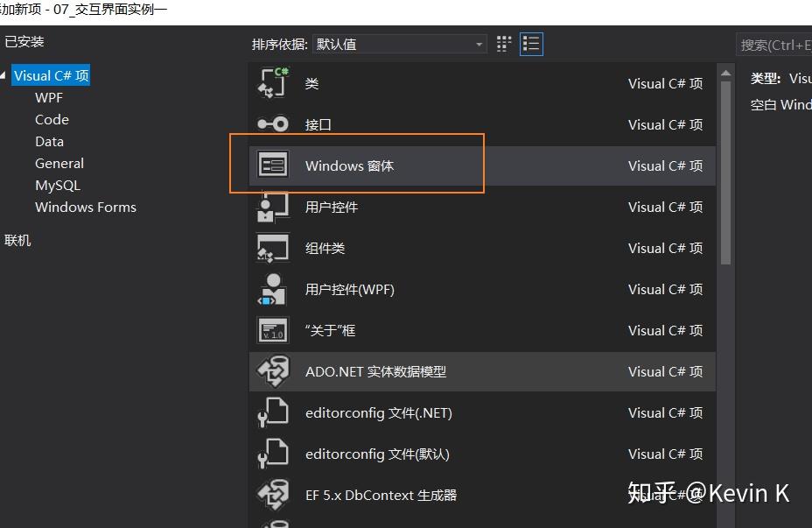Choose the editorconfig 文件(.NET) template

pos(378,412)
